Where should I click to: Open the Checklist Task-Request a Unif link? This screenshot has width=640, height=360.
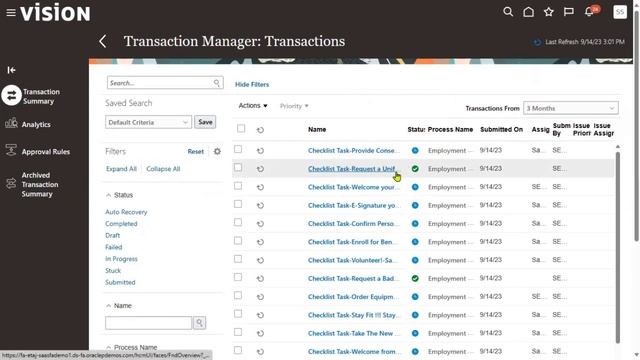point(352,169)
